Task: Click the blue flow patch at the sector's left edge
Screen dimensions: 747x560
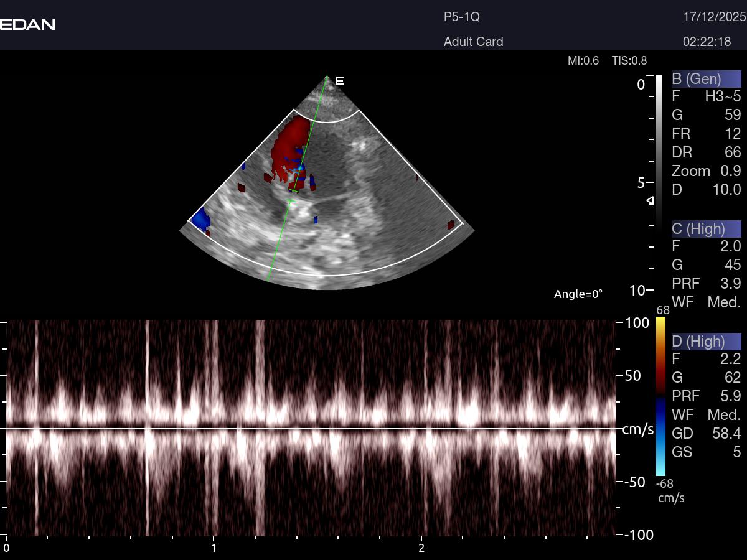Action: pyautogui.click(x=200, y=218)
